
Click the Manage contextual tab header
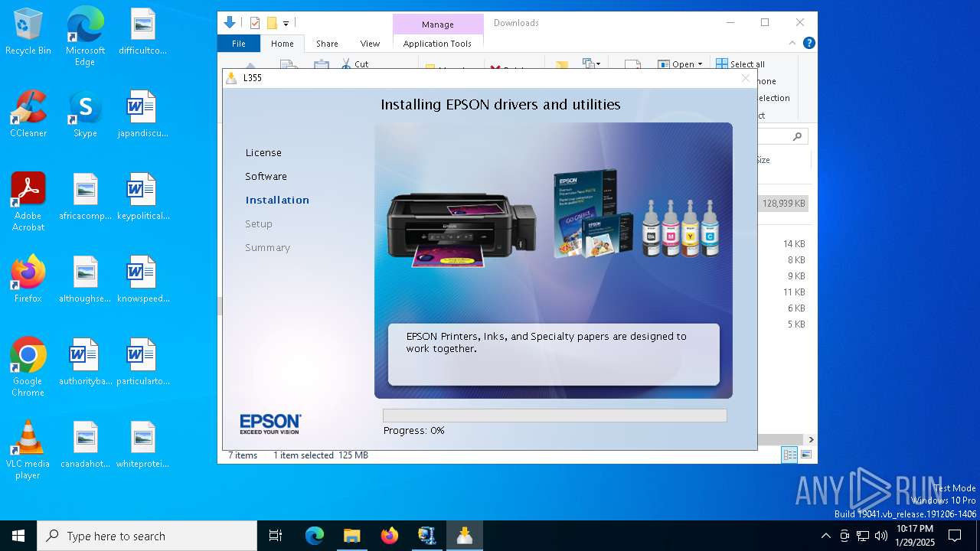coord(438,24)
